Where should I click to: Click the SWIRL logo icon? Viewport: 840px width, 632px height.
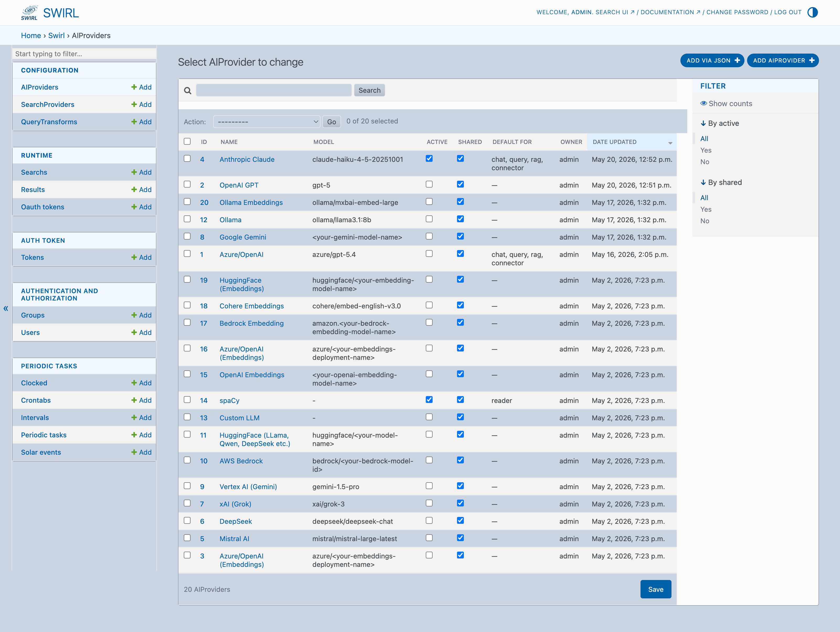[x=29, y=13]
